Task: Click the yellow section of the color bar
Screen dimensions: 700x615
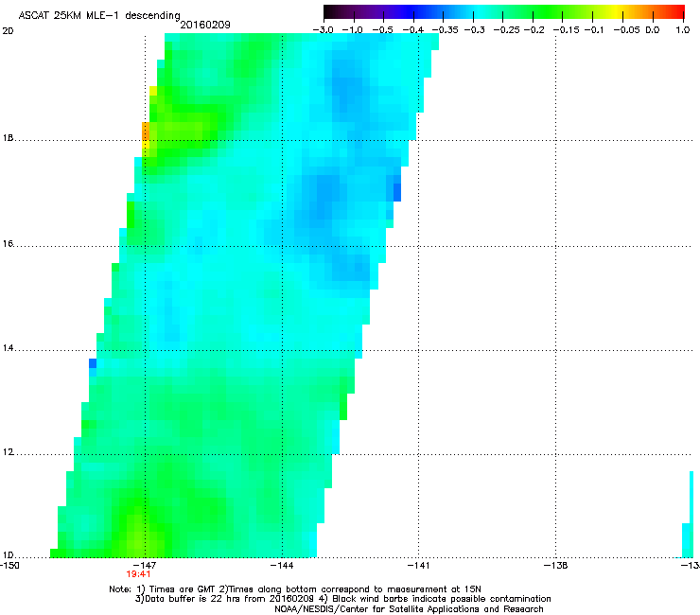Action: click(618, 12)
